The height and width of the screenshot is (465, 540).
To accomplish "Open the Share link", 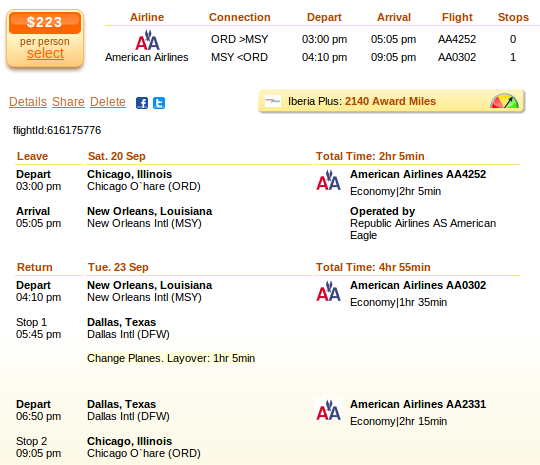I will pos(68,102).
